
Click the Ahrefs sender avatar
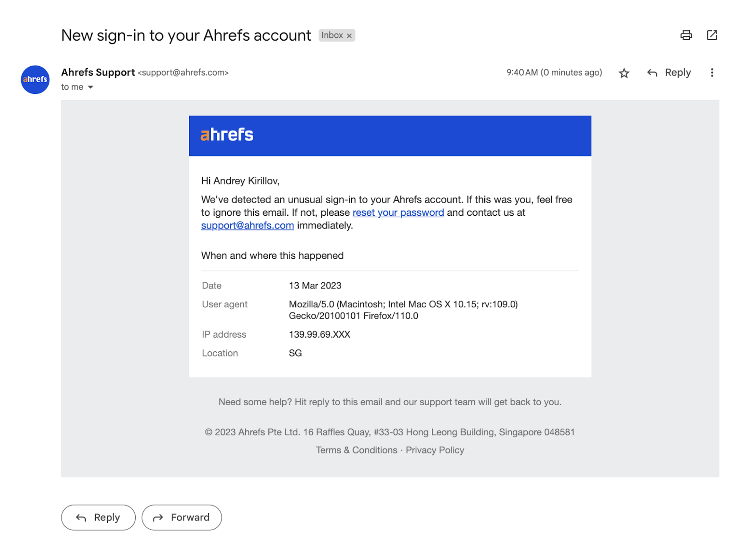coord(34,80)
